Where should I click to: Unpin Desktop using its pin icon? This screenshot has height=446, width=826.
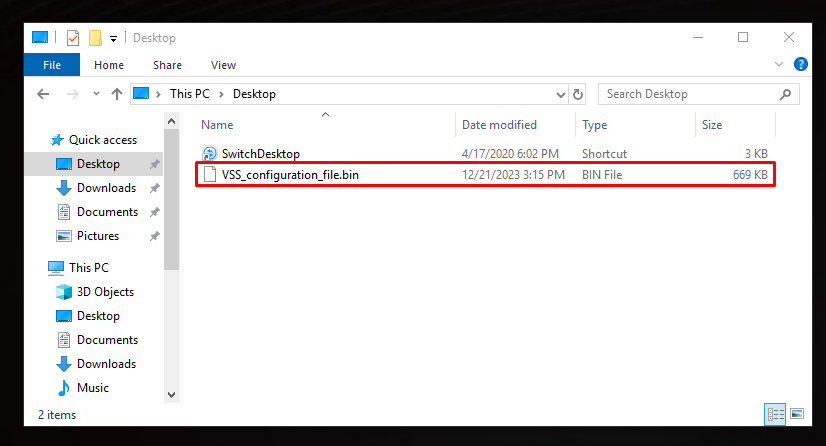[154, 164]
